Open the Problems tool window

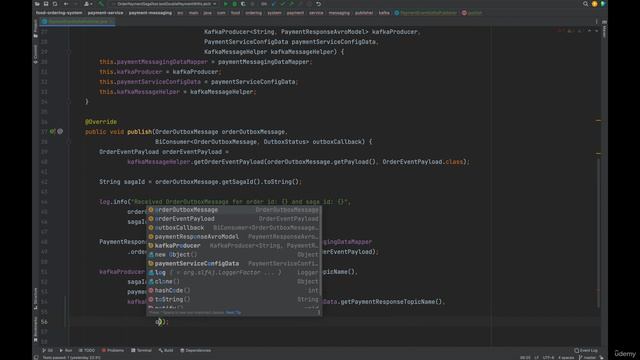point(113,350)
